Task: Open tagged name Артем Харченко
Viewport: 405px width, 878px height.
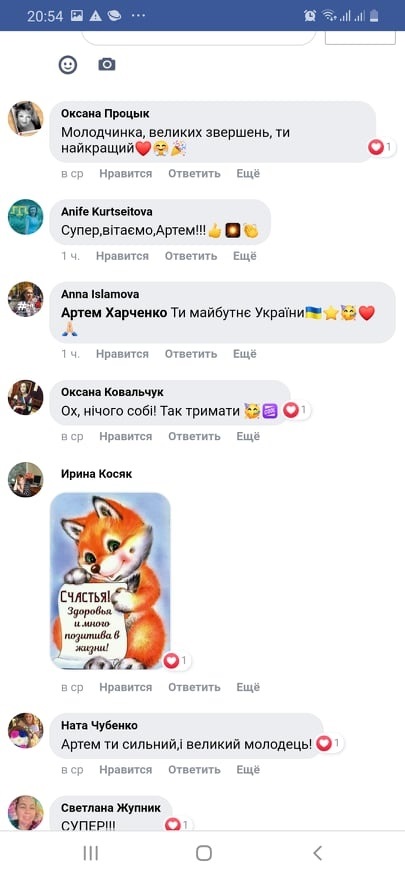Action: [114, 313]
